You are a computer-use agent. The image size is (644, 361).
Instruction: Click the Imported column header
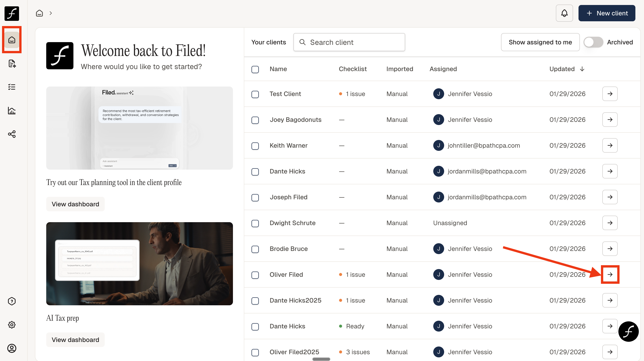399,69
